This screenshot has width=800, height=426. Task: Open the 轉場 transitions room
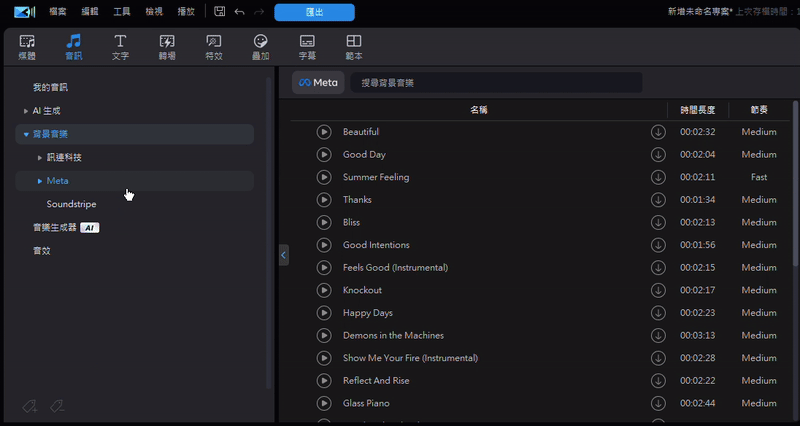pos(167,47)
